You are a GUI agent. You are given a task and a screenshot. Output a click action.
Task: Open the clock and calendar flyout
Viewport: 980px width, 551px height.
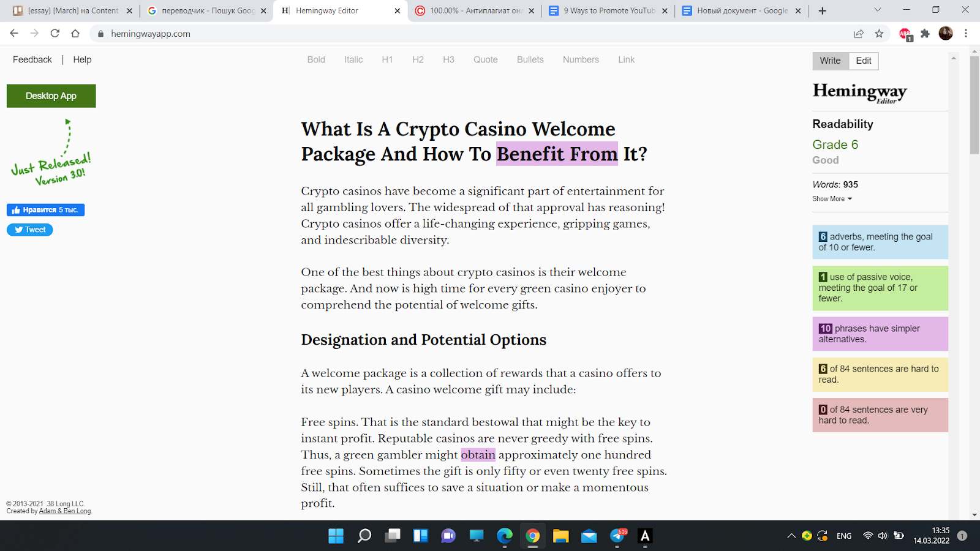point(932,536)
